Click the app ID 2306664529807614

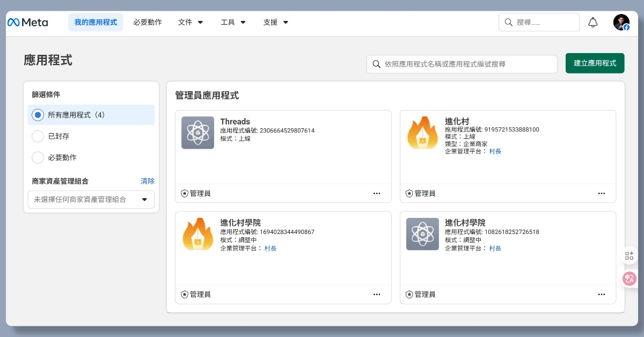click(287, 130)
